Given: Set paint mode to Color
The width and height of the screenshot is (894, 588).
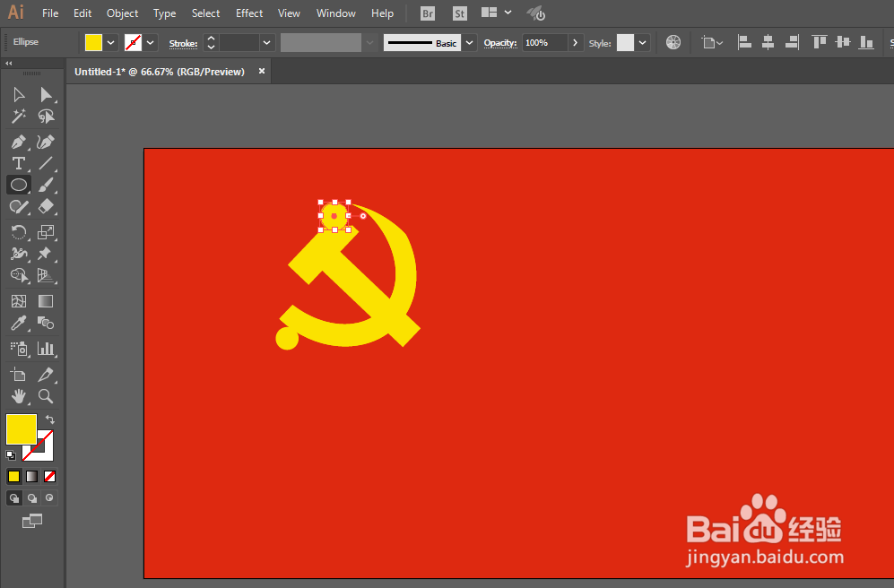Looking at the screenshot, I should (x=13, y=476).
